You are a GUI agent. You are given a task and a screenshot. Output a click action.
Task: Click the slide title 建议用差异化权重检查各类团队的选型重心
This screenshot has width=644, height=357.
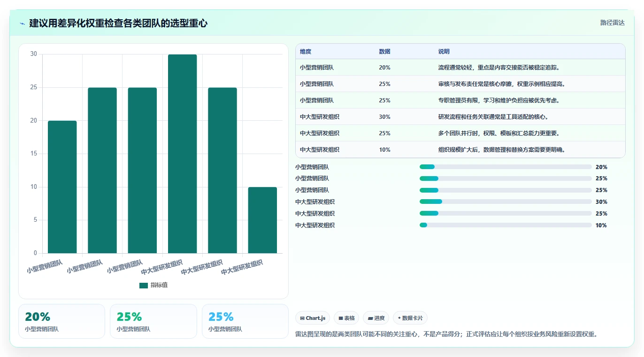pos(118,23)
